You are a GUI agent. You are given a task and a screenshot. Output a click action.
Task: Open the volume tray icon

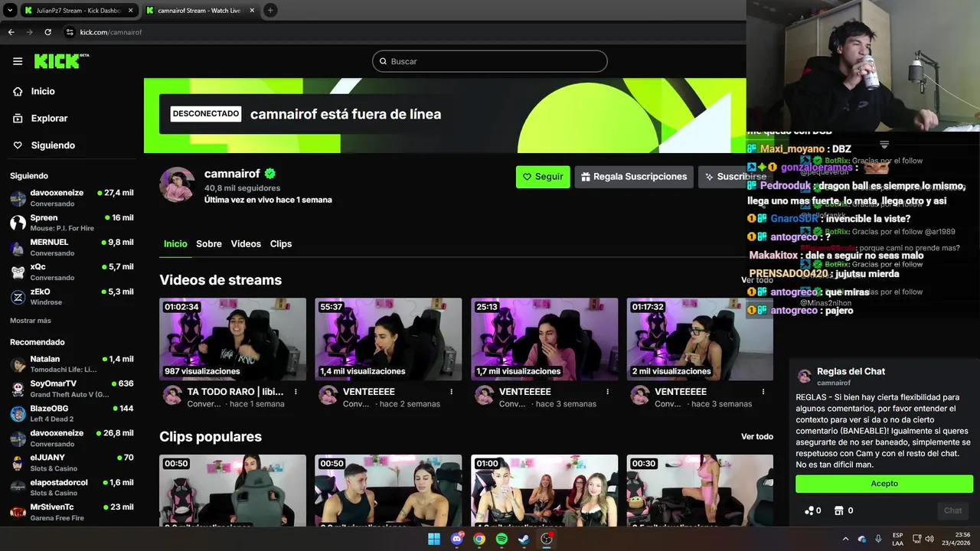click(929, 539)
